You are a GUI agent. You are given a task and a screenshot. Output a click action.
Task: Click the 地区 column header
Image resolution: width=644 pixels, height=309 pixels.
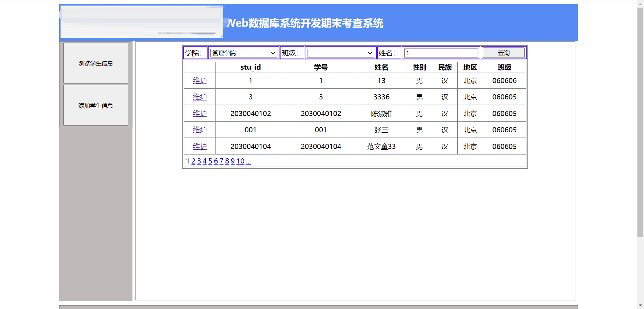[470, 67]
